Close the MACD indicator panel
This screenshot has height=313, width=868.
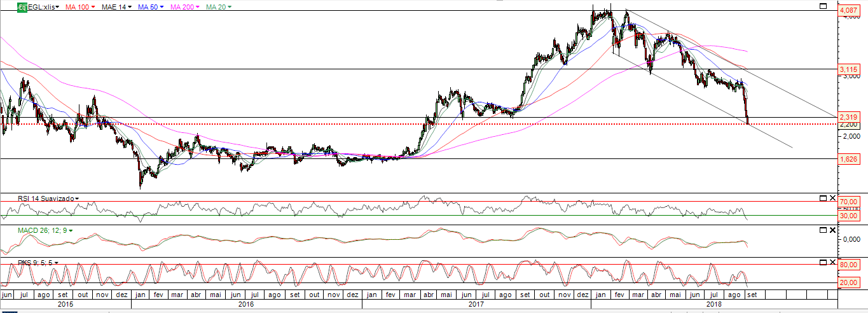tap(832, 230)
